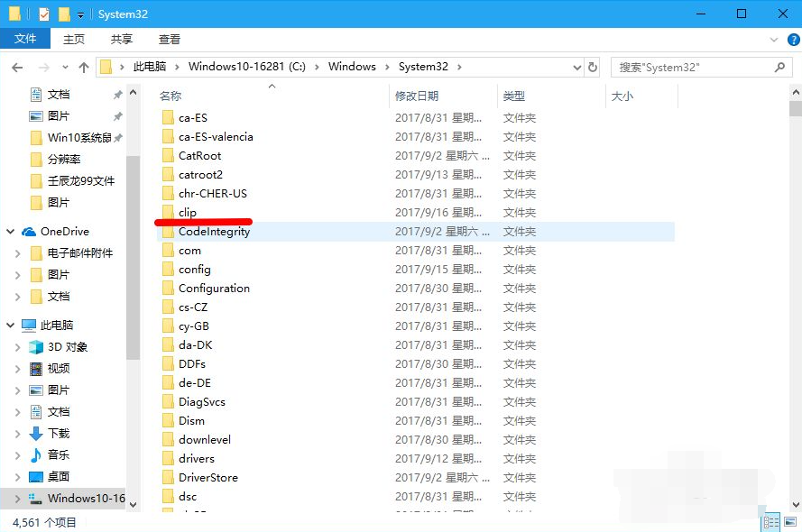Switch to the 共享 tab
The image size is (802, 532).
(x=121, y=39)
